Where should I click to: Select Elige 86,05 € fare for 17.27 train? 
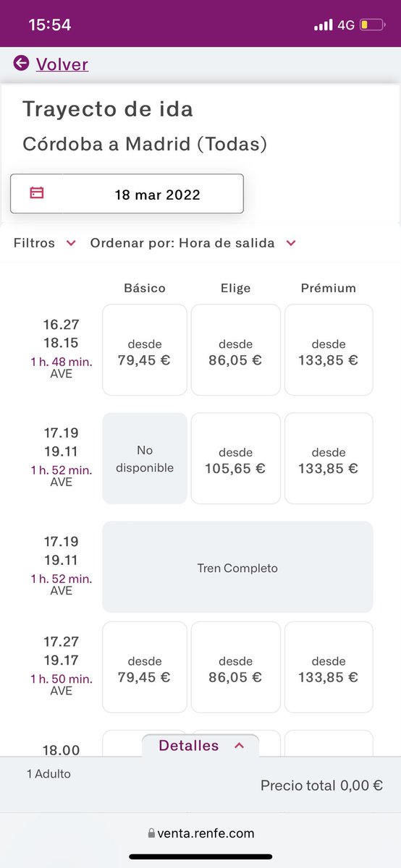click(236, 668)
